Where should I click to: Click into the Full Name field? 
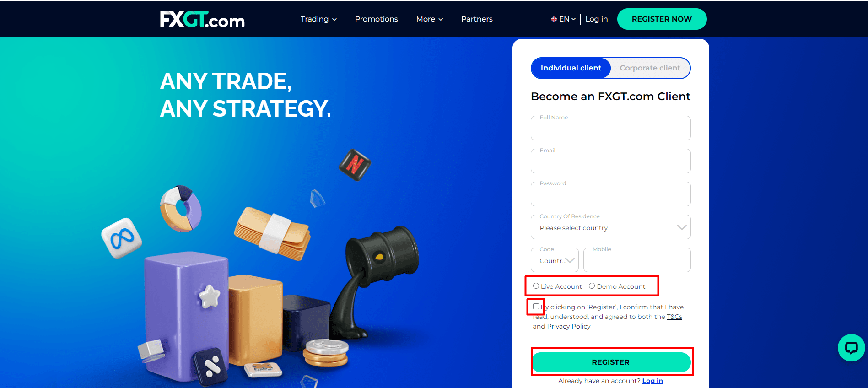610,128
